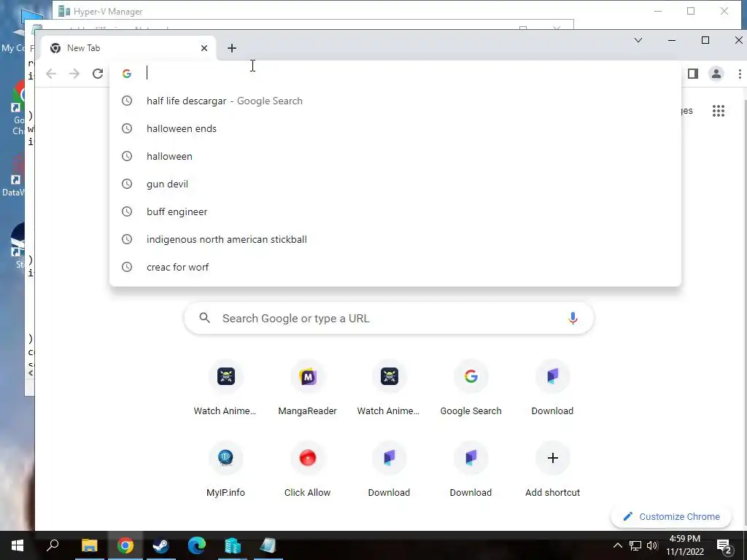Open the Chrome profile avatar
This screenshot has height=560, width=747.
coord(716,74)
